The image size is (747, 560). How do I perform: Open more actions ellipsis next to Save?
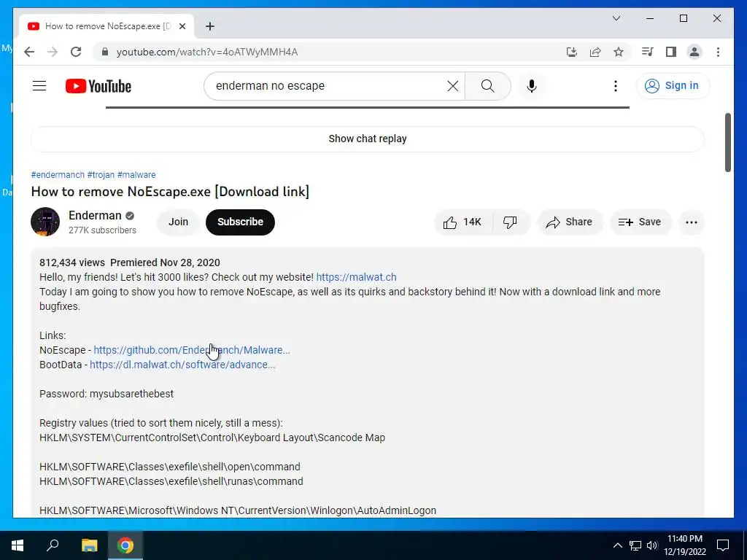point(692,222)
